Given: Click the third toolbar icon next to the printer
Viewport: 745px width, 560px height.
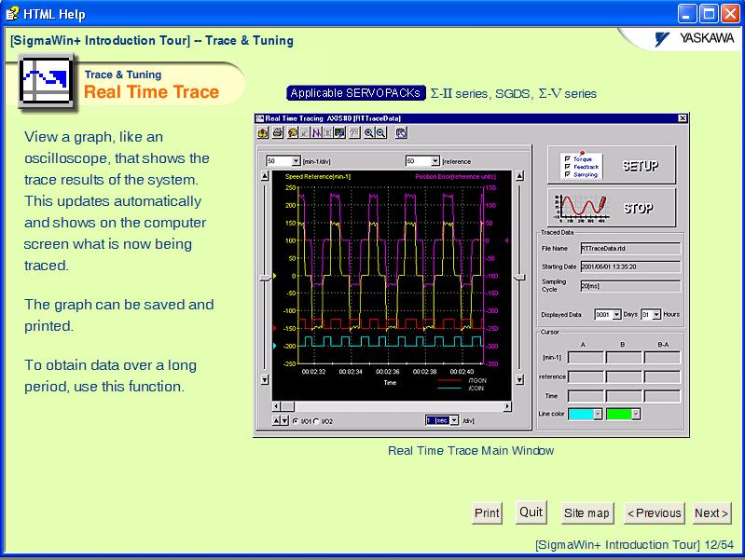Looking at the screenshot, I should [293, 133].
